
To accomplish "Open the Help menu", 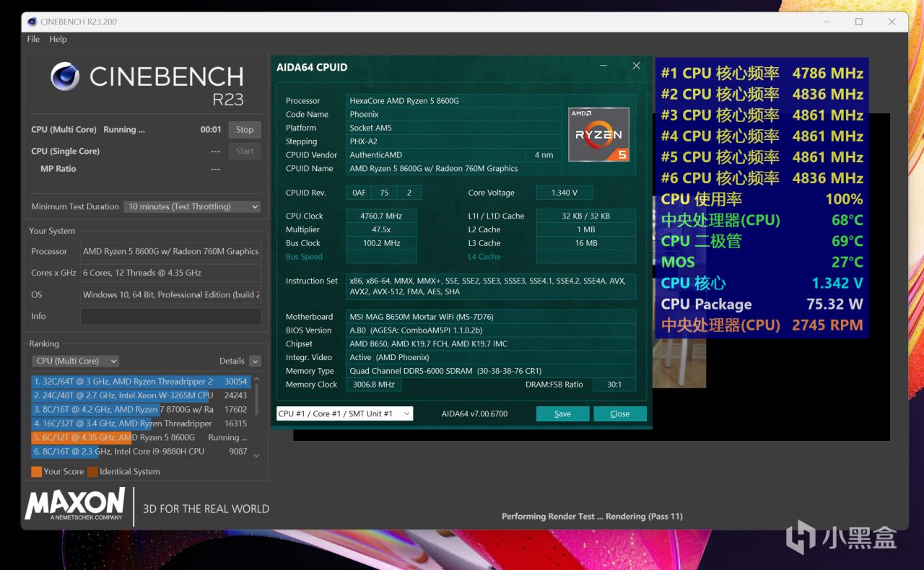I will (58, 39).
